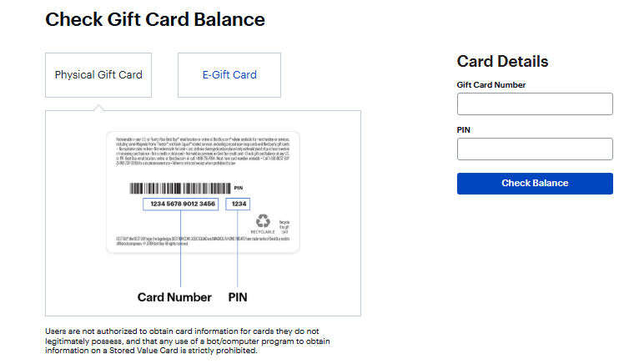Click the boxed sample PIN 1234 on card
This screenshot has width=644, height=364.
(239, 204)
